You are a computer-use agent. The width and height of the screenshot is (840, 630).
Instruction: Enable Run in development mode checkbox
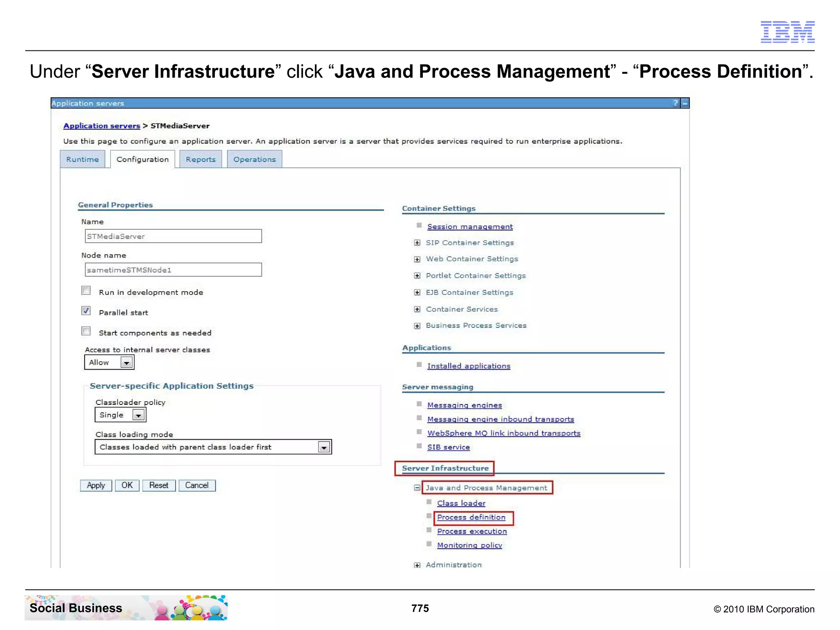(x=86, y=291)
